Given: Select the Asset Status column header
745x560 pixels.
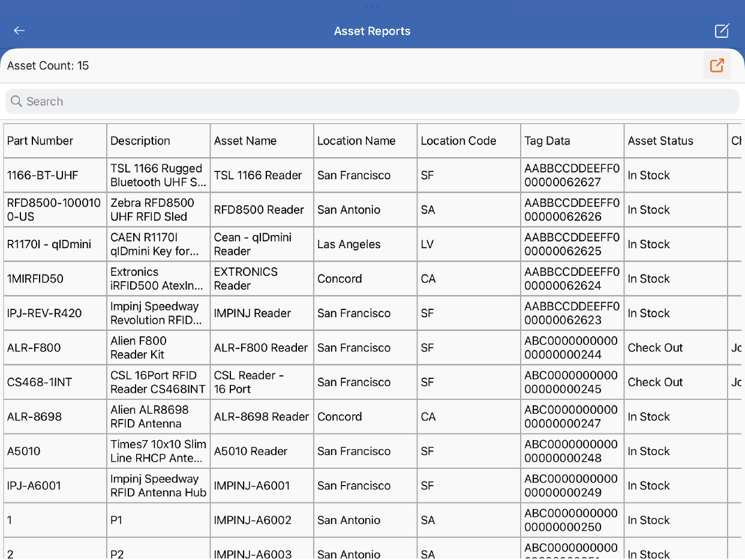Looking at the screenshot, I should click(660, 141).
